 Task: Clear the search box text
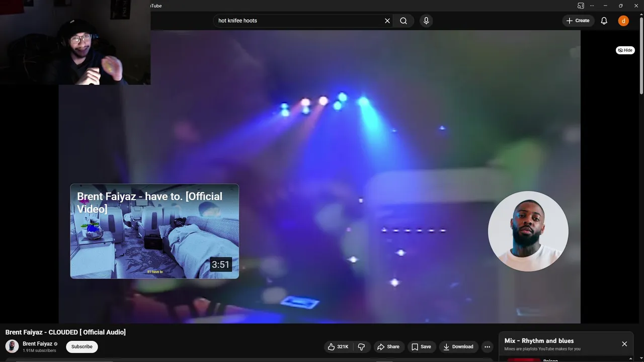pyautogui.click(x=387, y=21)
